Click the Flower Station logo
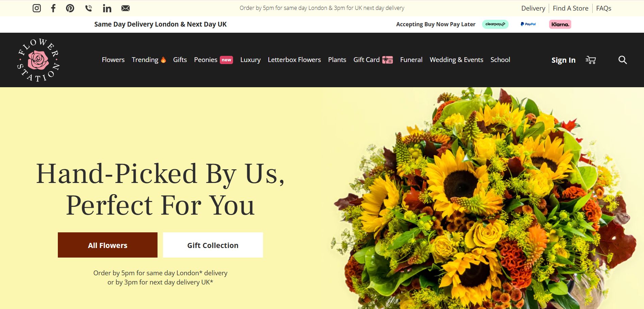 point(38,60)
